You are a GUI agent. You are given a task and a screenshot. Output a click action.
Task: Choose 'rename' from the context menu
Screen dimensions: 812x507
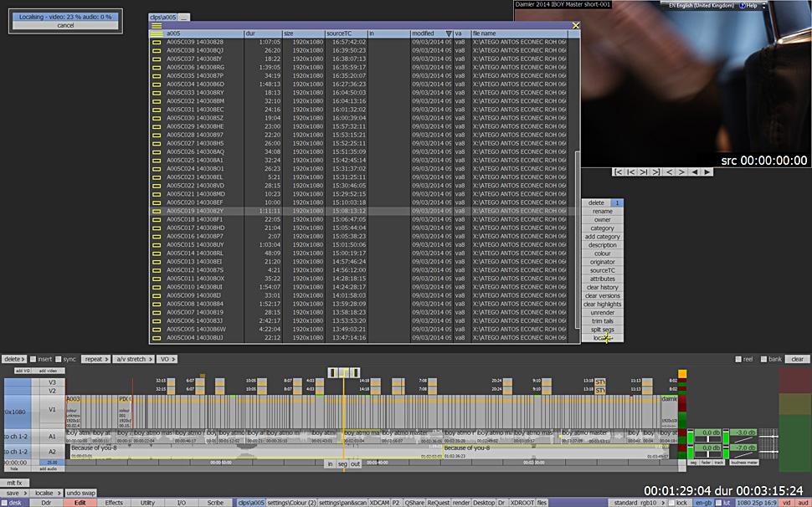click(602, 212)
